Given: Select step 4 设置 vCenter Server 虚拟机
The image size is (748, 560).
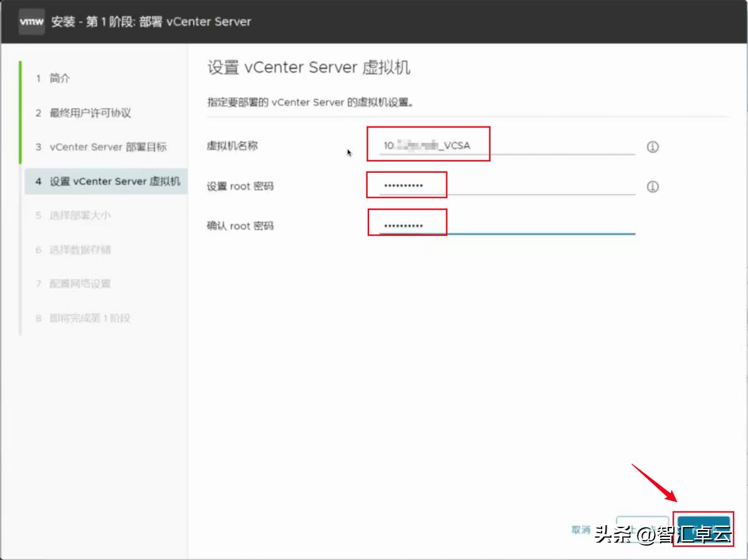Looking at the screenshot, I should pyautogui.click(x=106, y=181).
